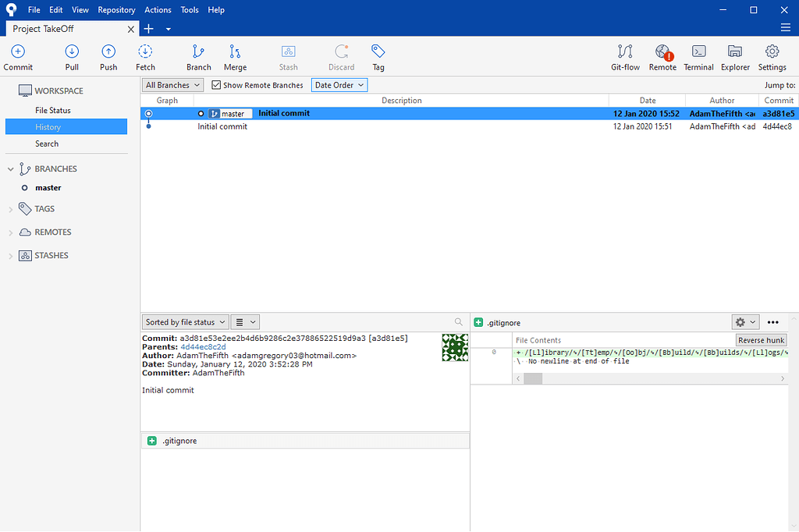Expand the TAGS section
Screen dimensions: 799x532
click(x=11, y=209)
